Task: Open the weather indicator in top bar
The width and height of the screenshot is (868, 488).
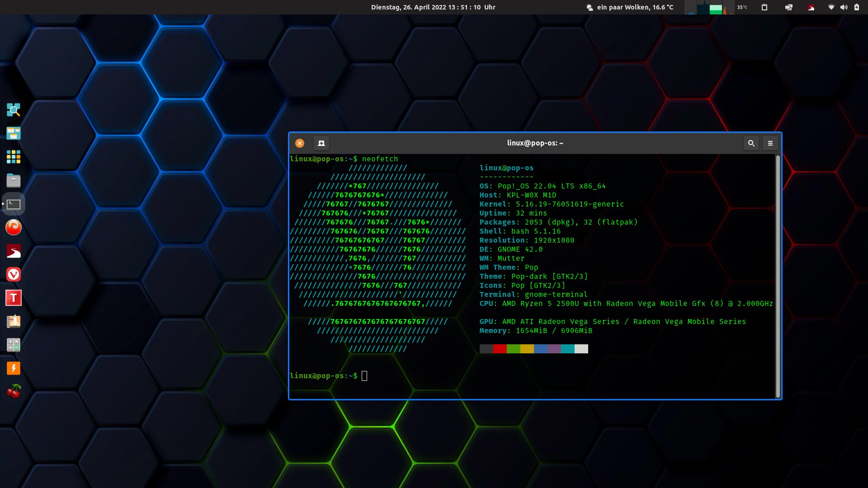Action: [x=630, y=7]
